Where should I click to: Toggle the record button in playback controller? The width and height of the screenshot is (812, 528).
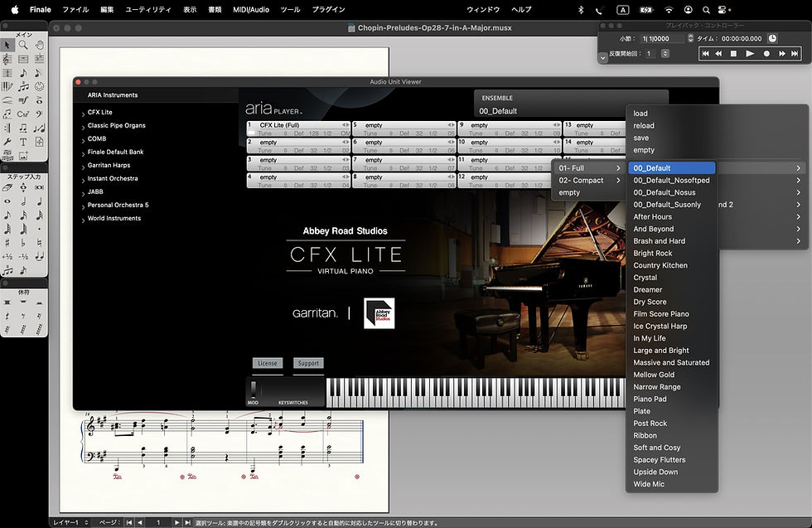click(766, 53)
